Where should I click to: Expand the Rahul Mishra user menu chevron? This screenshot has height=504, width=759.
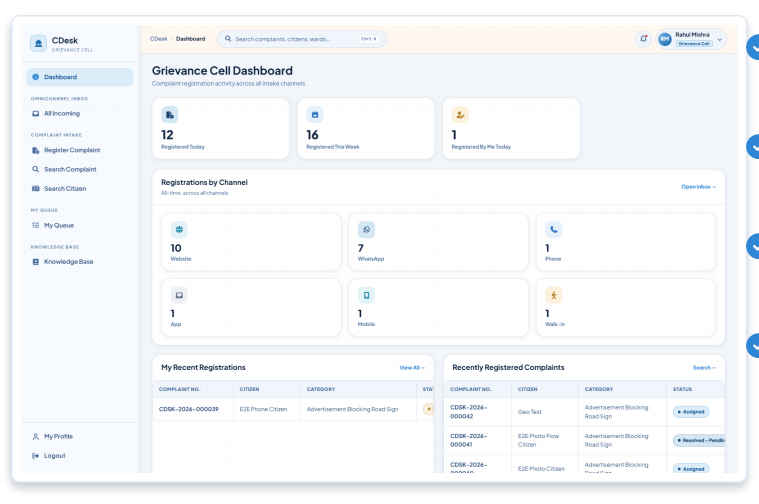click(x=719, y=39)
